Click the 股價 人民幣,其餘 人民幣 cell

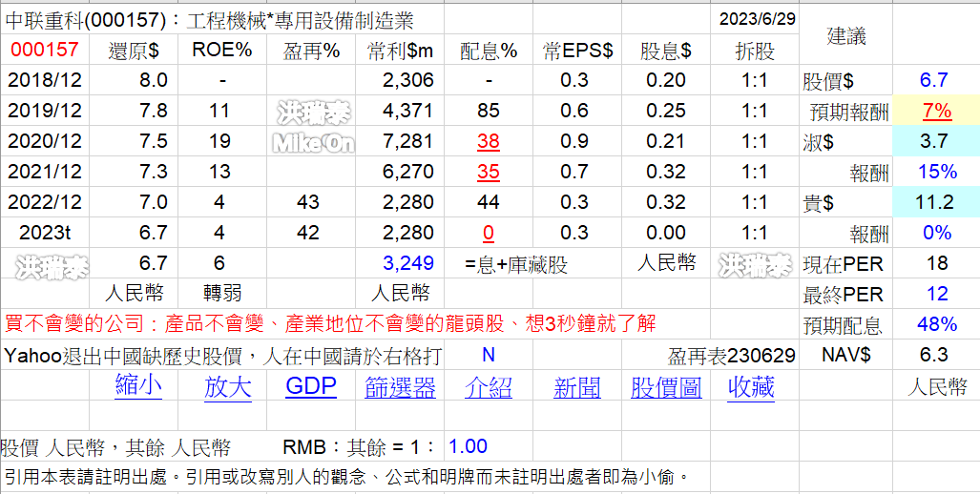(x=115, y=448)
